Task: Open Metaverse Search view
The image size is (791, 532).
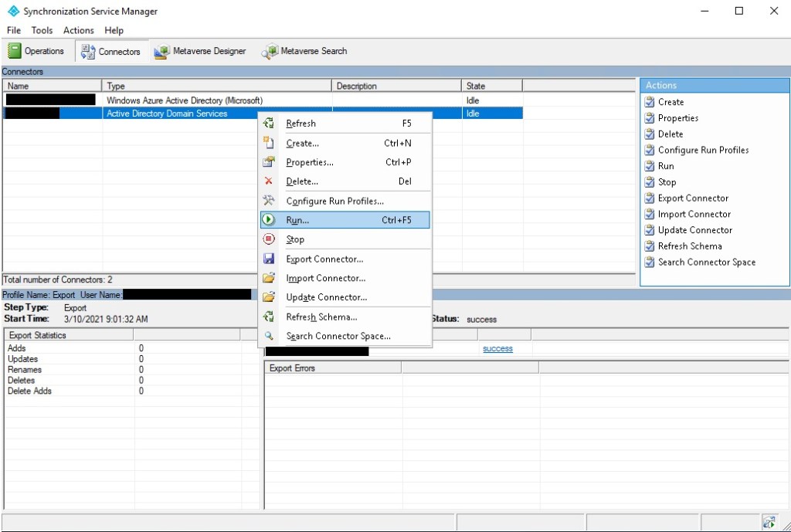Action: [304, 52]
